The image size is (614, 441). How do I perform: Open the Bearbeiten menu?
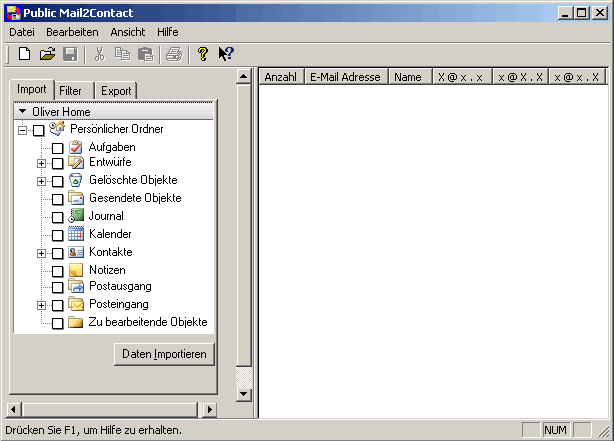[72, 32]
